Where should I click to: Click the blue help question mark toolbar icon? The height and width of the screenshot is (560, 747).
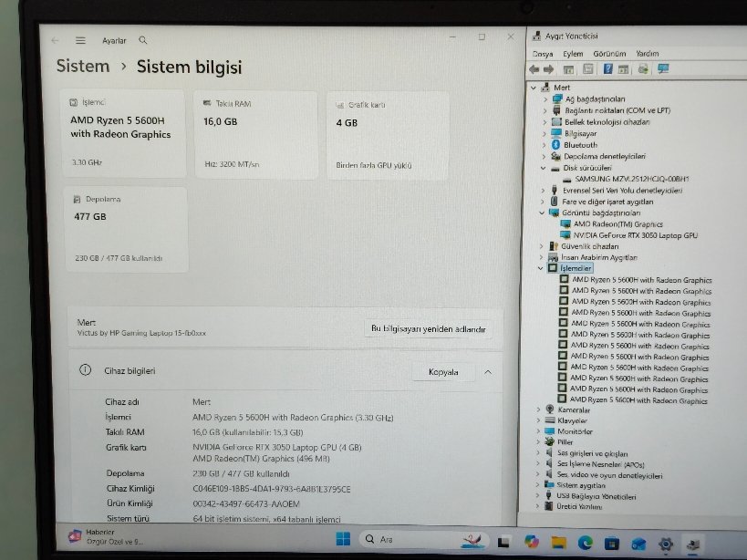click(607, 68)
